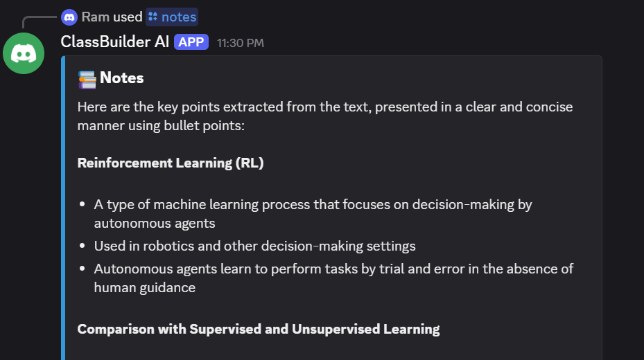This screenshot has width=644, height=360.
Task: Click the books emoji in the embed title
Action: 87,79
